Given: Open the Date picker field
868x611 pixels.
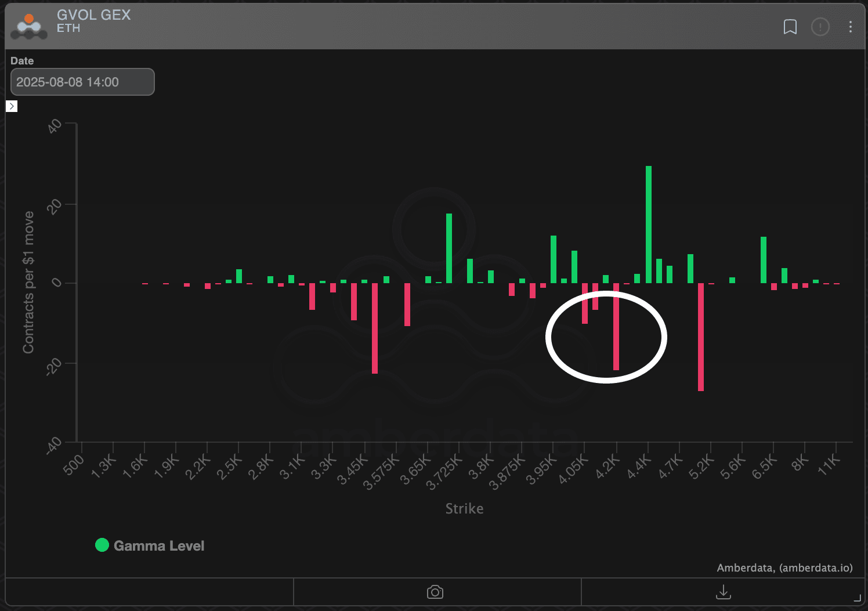Looking at the screenshot, I should pyautogui.click(x=82, y=81).
